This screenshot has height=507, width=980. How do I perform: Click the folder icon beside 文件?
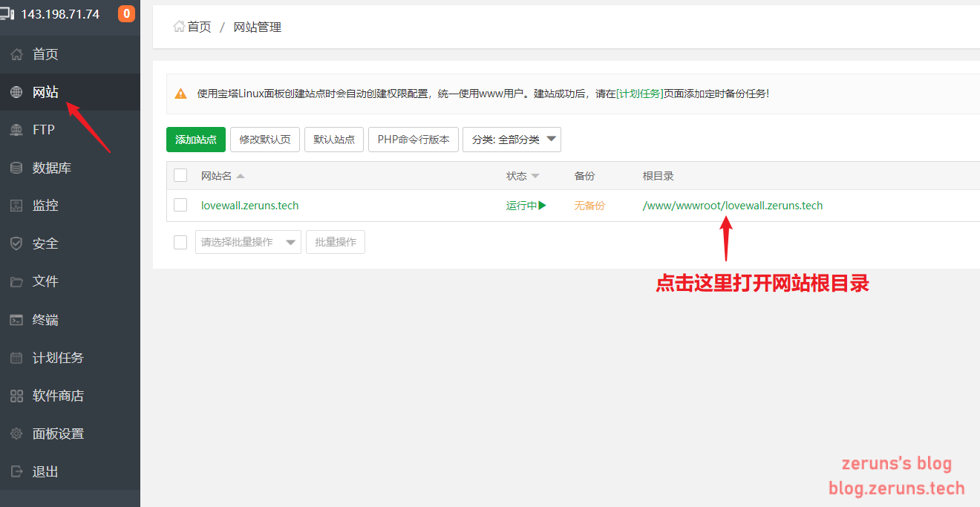pos(16,281)
